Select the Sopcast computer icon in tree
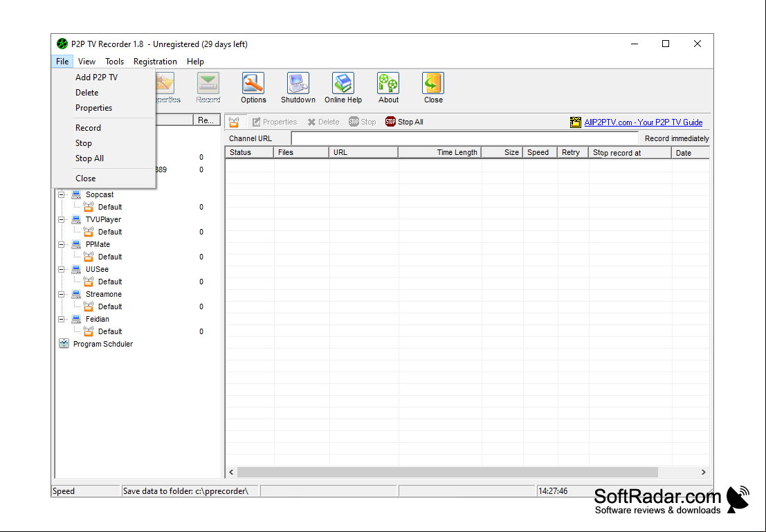This screenshot has height=532, width=766. click(76, 194)
